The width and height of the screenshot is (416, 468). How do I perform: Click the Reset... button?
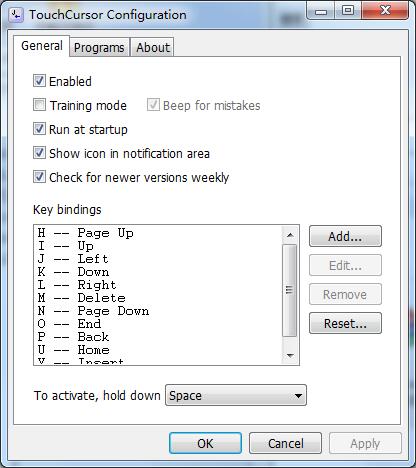(x=345, y=323)
